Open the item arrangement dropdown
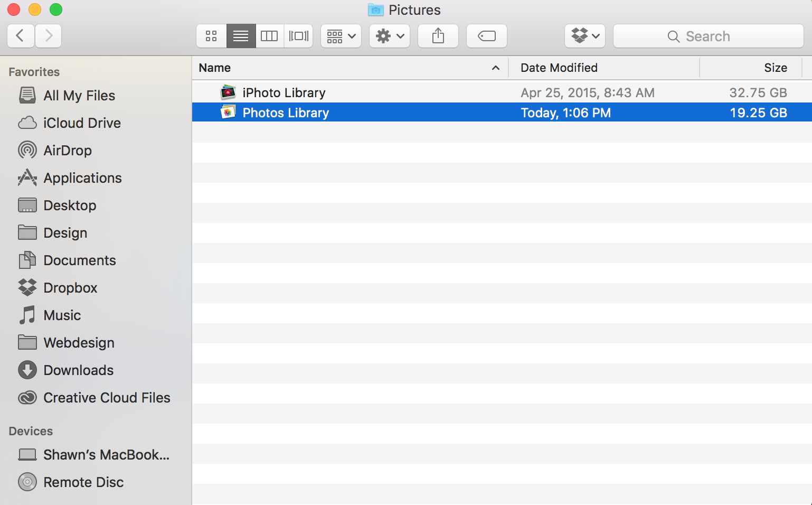 click(341, 36)
